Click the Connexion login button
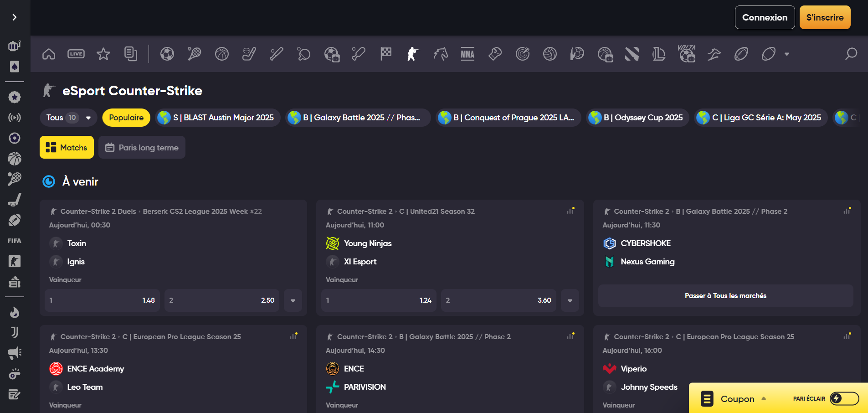The image size is (868, 413). point(765,17)
